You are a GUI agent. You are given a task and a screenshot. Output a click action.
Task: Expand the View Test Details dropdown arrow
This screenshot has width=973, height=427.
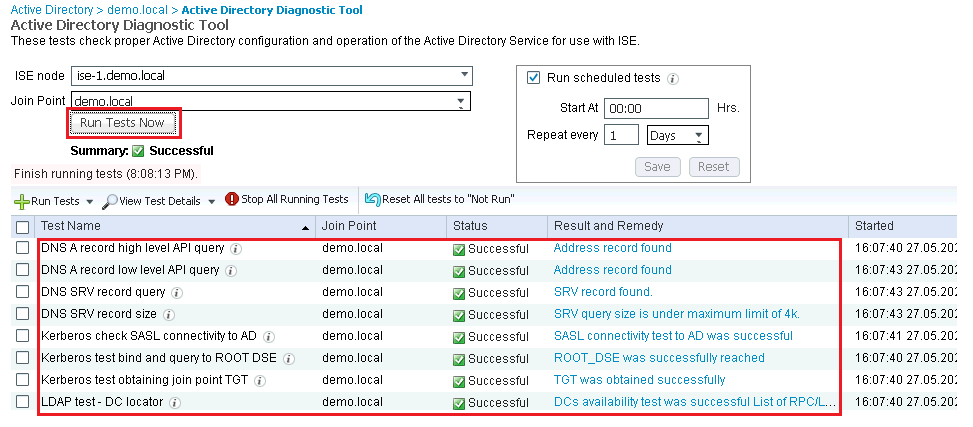211,202
